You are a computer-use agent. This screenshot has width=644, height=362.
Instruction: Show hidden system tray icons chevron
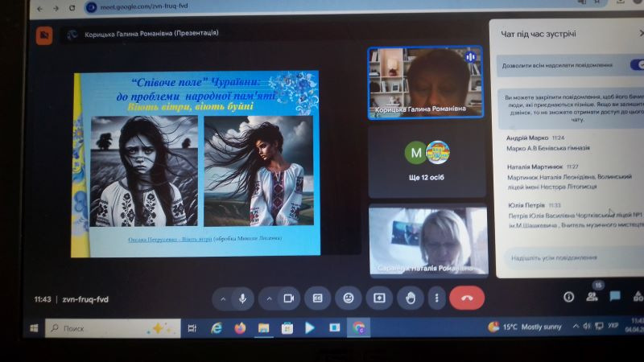576,327
